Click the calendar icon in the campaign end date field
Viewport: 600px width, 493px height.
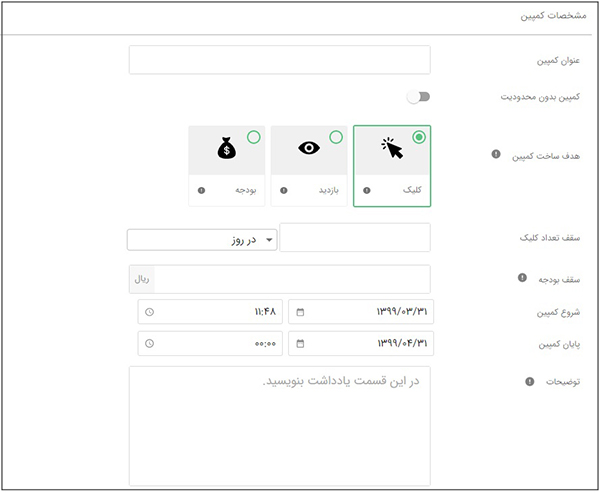(300, 345)
